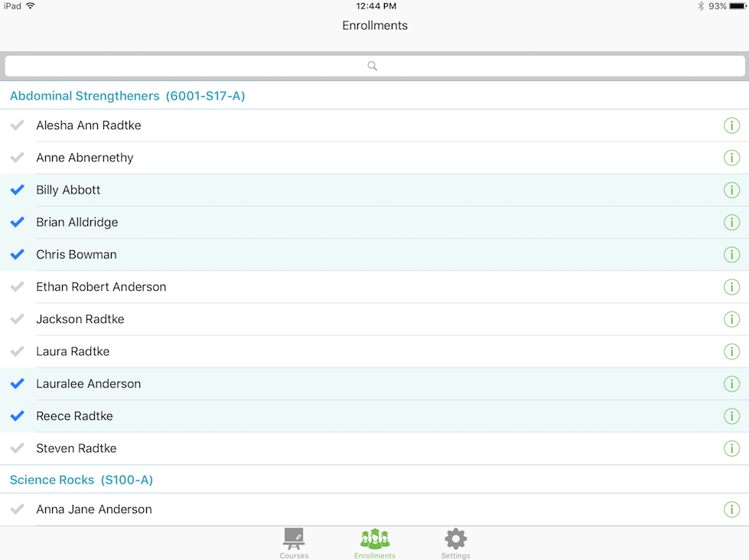The width and height of the screenshot is (749, 560).
Task: Tap info icon for Ethan Robert Anderson
Action: (731, 287)
